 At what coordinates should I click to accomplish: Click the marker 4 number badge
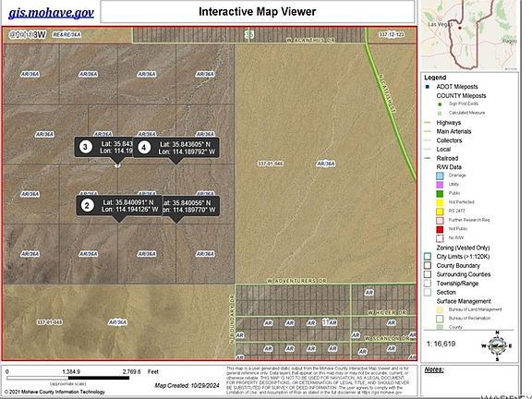[144, 148]
